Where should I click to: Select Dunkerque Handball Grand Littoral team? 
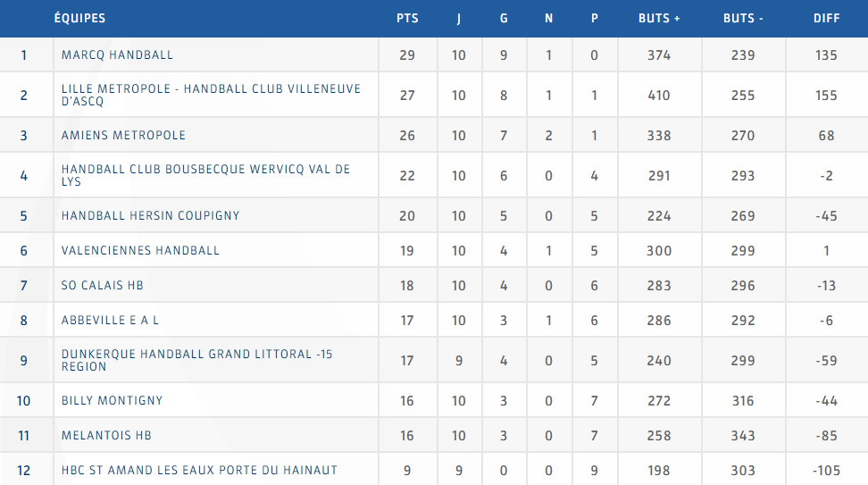tap(197, 360)
